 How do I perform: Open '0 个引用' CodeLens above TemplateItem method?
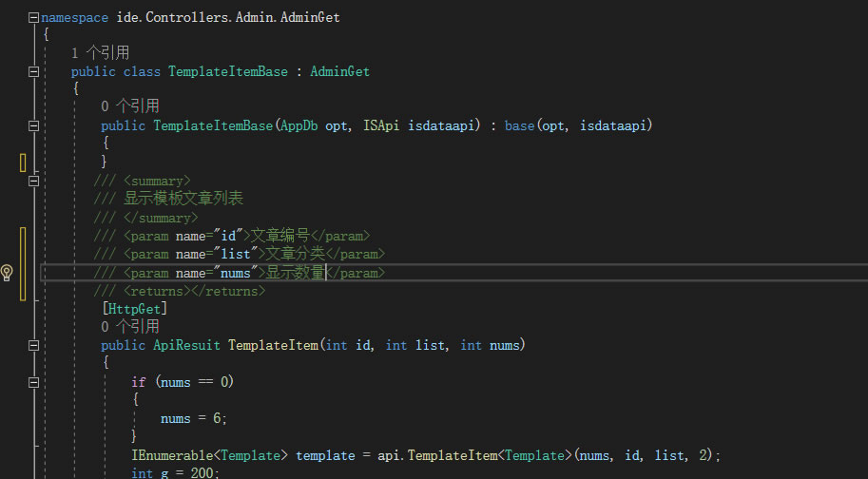[130, 327]
